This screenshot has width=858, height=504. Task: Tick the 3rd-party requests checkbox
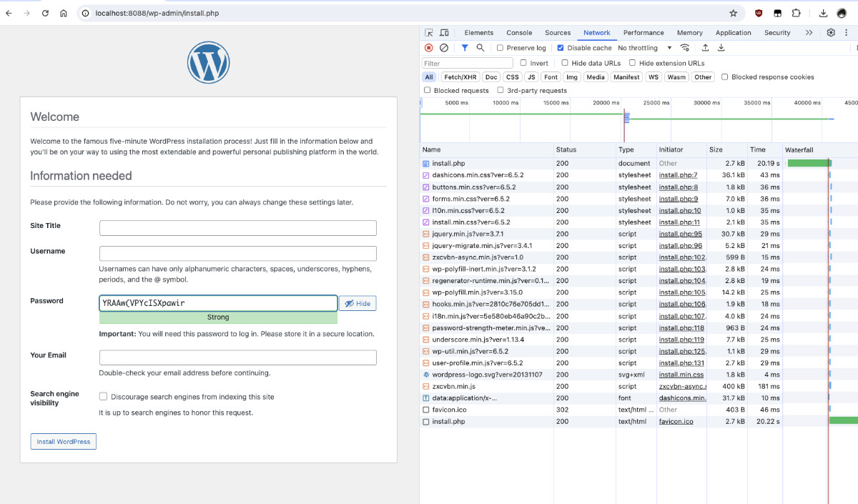(500, 90)
